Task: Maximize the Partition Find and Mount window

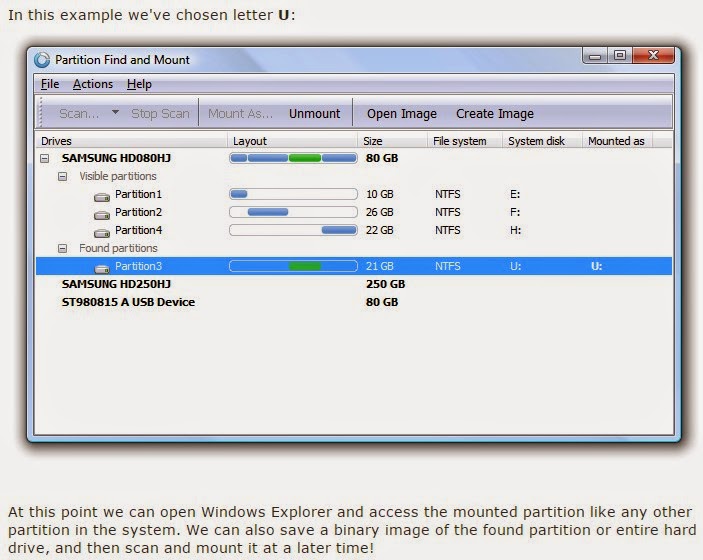Action: coord(620,56)
